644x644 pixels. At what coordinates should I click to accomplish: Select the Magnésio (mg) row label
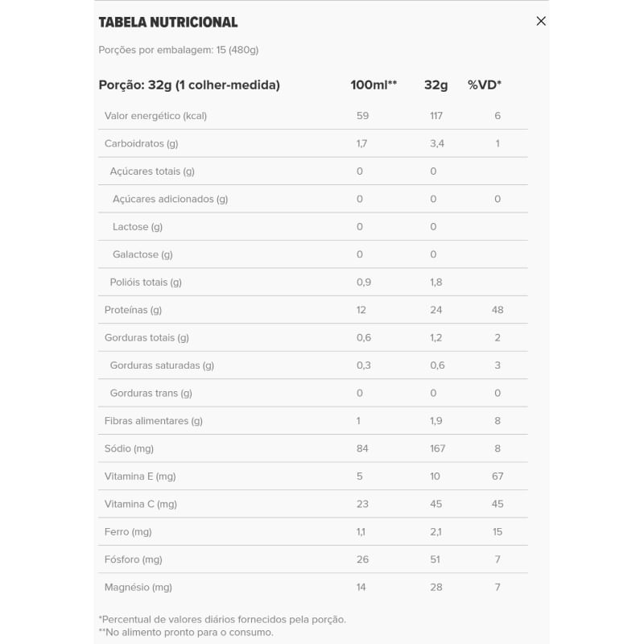click(x=138, y=588)
